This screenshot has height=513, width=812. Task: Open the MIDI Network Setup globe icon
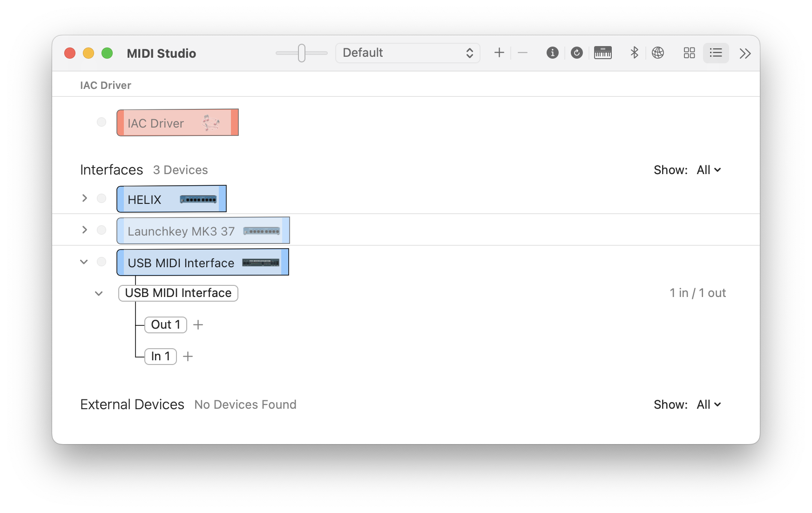(657, 53)
